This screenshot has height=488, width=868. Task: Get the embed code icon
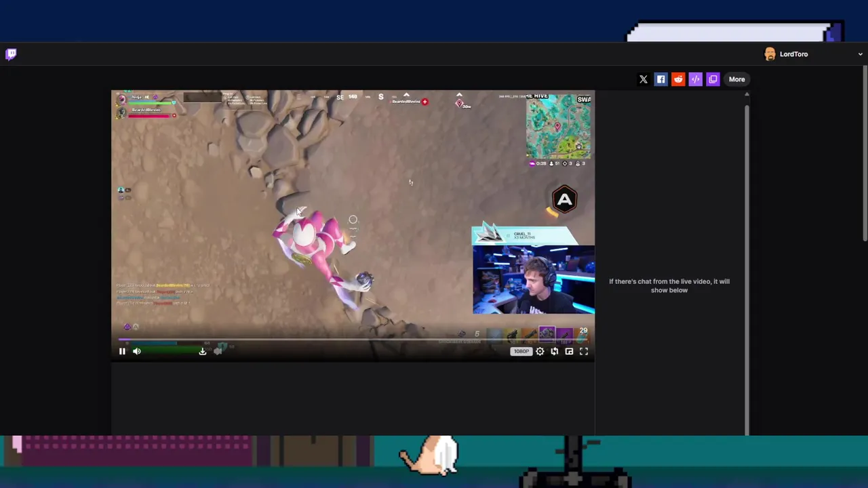pos(696,79)
